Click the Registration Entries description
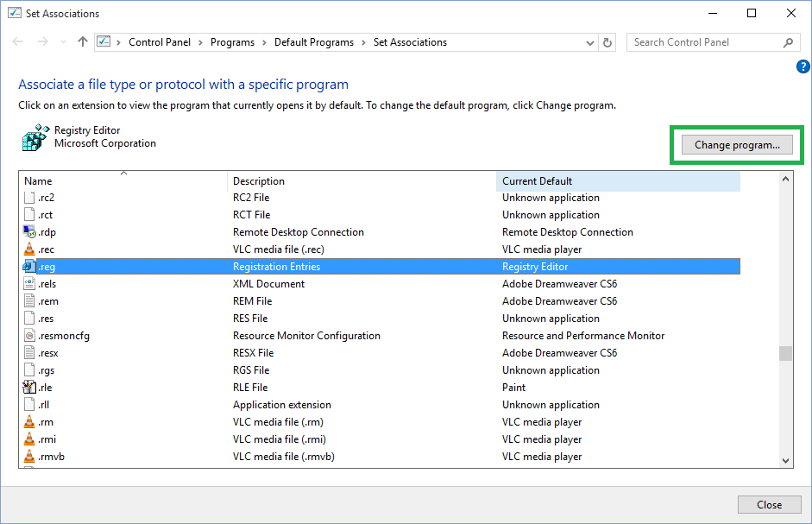Image resolution: width=812 pixels, height=524 pixels. pos(276,267)
